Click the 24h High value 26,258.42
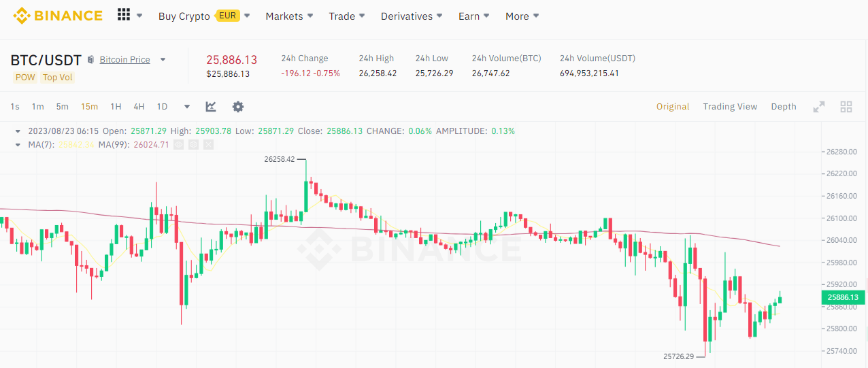 tap(378, 73)
